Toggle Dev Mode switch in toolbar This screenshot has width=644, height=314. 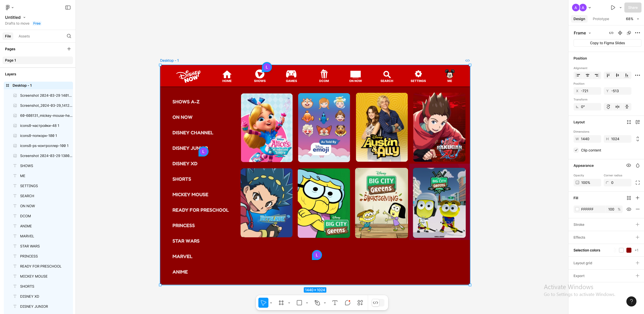pos(378,303)
